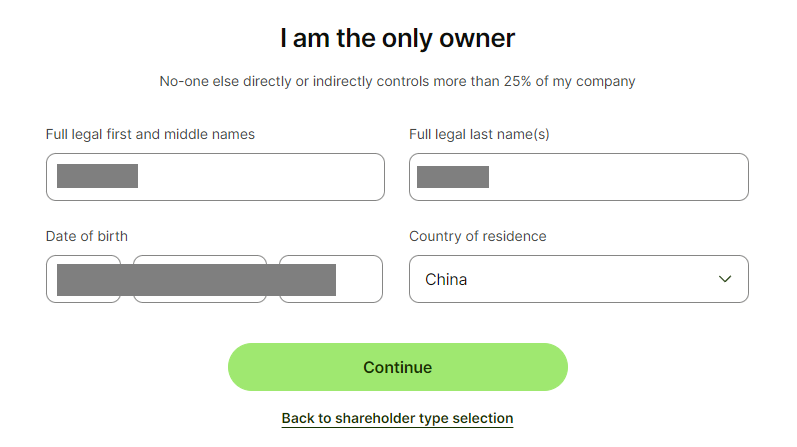Click the grey redacted first name value
This screenshot has height=447, width=797.
click(x=97, y=176)
